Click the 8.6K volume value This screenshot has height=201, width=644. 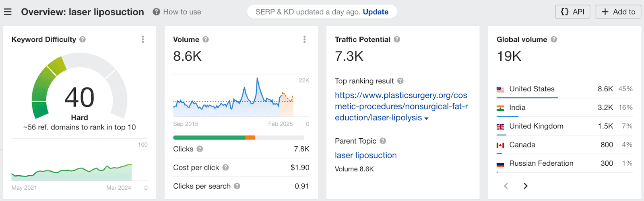pyautogui.click(x=187, y=56)
